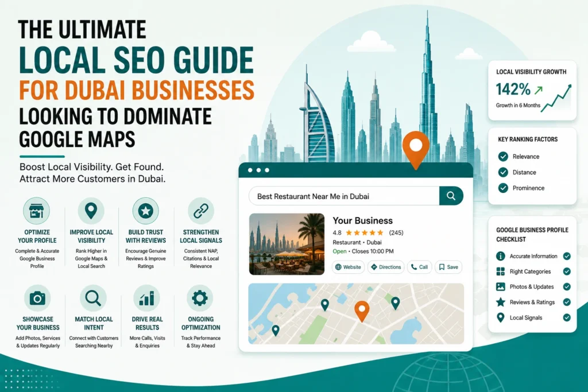Toggle the Photos & Updates checkmark
Image resolution: width=588 pixels, height=392 pixels.
(567, 287)
